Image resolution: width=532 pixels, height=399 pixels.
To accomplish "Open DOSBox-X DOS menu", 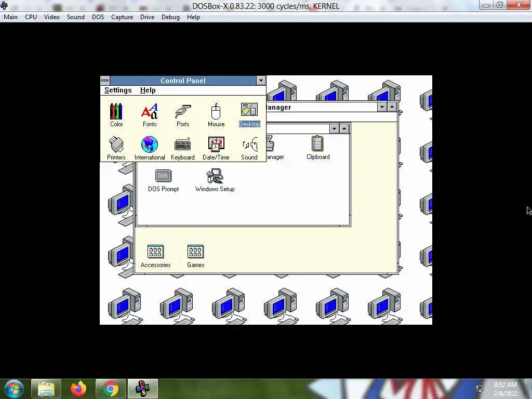I will (98, 17).
